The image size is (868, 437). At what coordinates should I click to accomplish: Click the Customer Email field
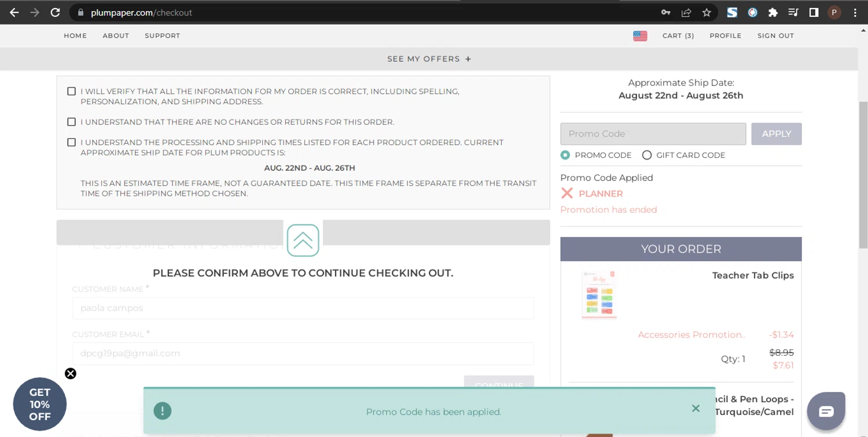tap(303, 353)
